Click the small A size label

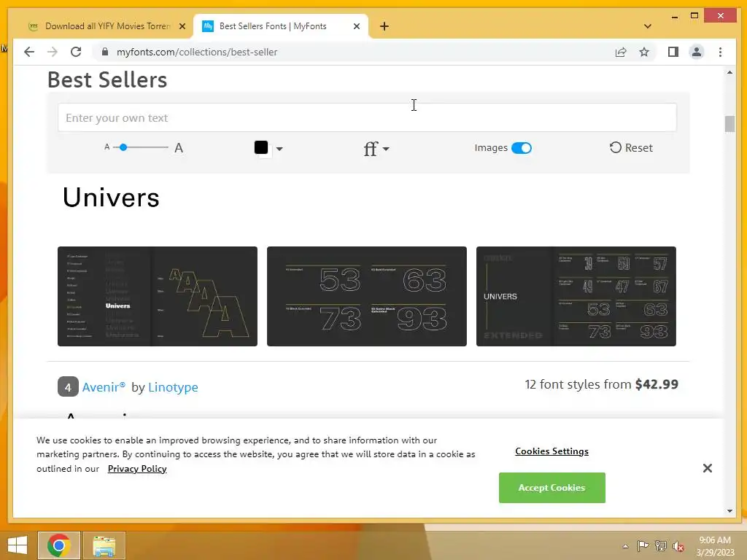click(x=107, y=147)
